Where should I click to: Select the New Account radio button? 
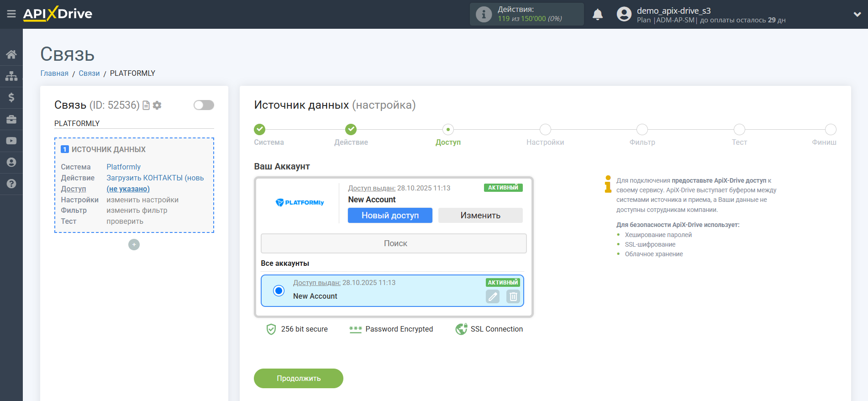[279, 290]
